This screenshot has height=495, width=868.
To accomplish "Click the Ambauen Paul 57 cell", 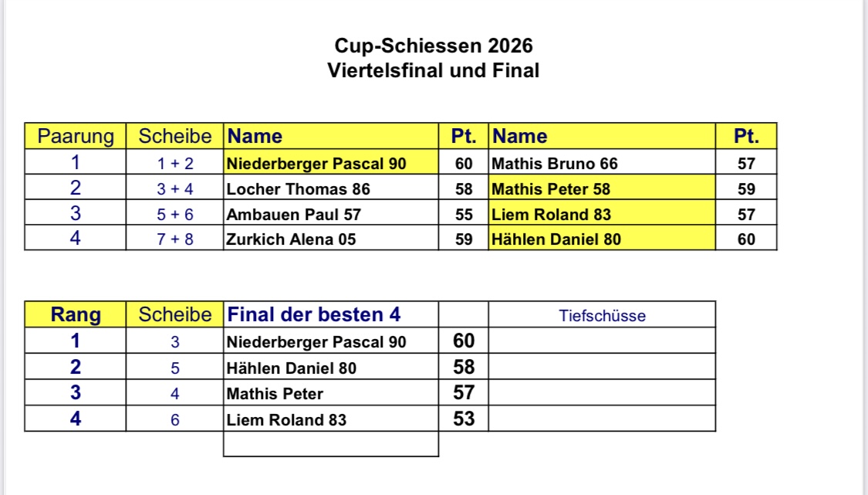I will [x=331, y=215].
